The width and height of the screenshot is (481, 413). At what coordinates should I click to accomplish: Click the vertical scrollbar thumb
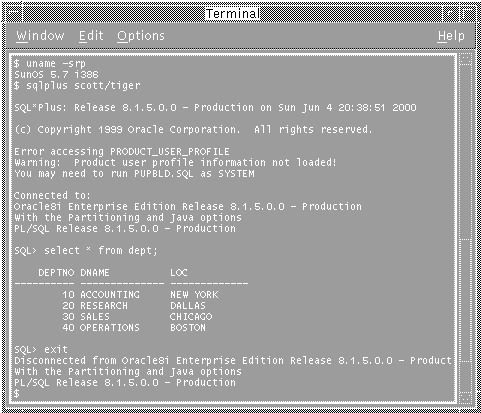click(x=465, y=301)
